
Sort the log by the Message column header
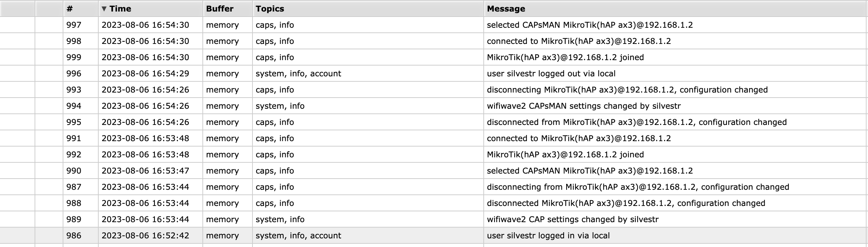(x=506, y=9)
